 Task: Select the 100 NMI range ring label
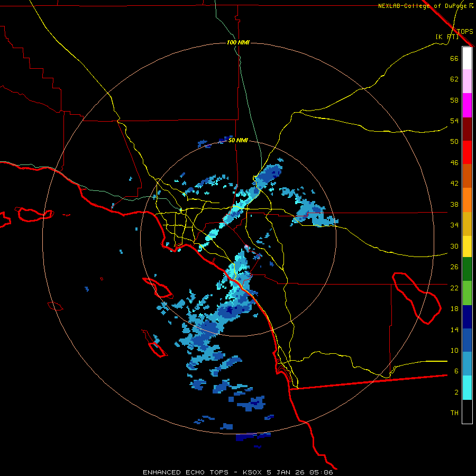(238, 42)
